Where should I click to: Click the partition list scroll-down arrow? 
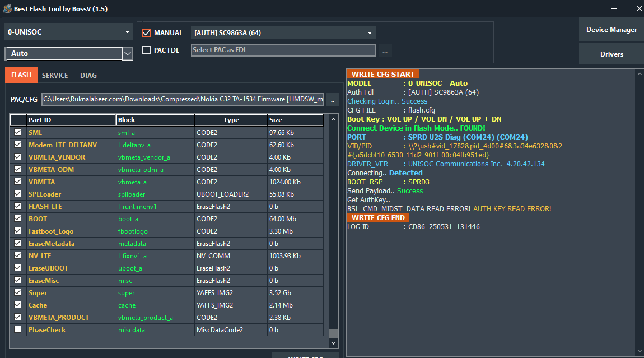tap(334, 343)
